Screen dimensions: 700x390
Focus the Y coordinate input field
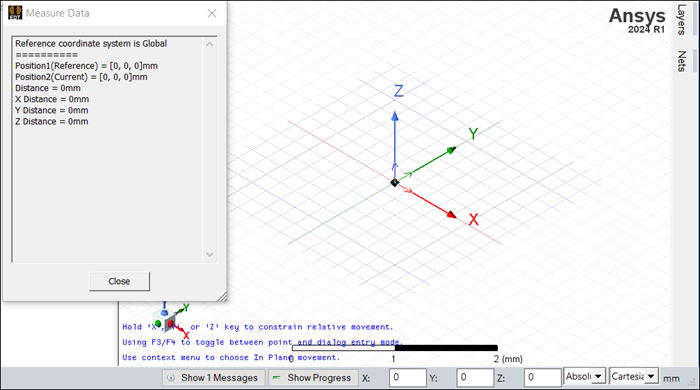(x=475, y=378)
